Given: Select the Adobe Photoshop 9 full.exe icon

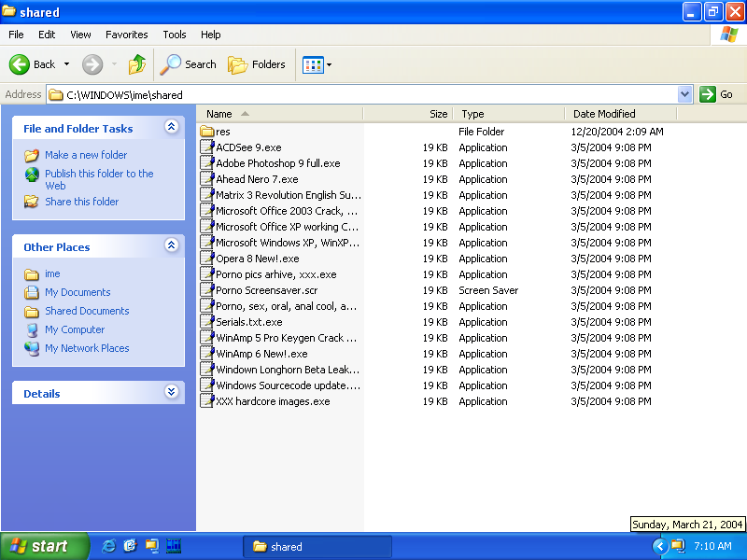Looking at the screenshot, I should click(207, 162).
